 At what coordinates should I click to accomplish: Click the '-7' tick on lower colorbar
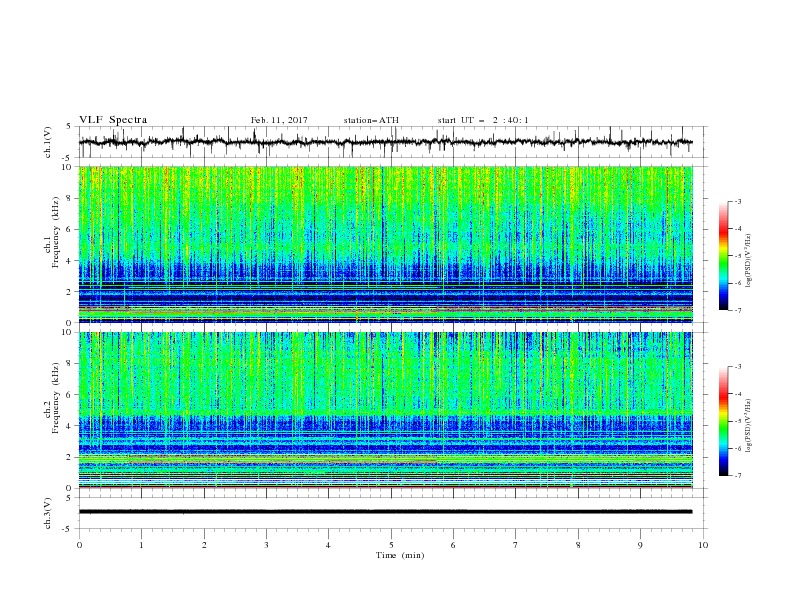[737, 475]
